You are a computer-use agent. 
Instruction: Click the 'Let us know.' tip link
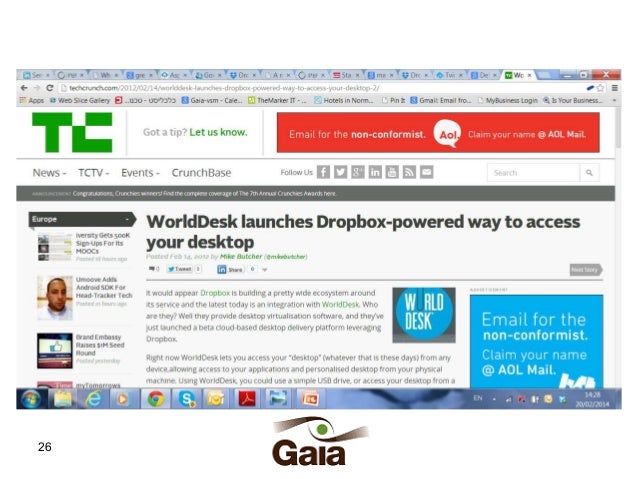tap(218, 132)
